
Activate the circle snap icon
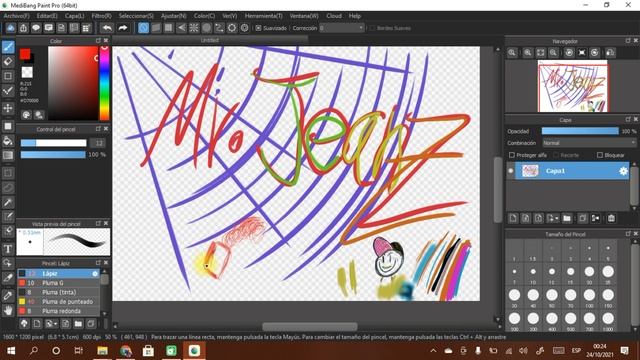pos(207,28)
